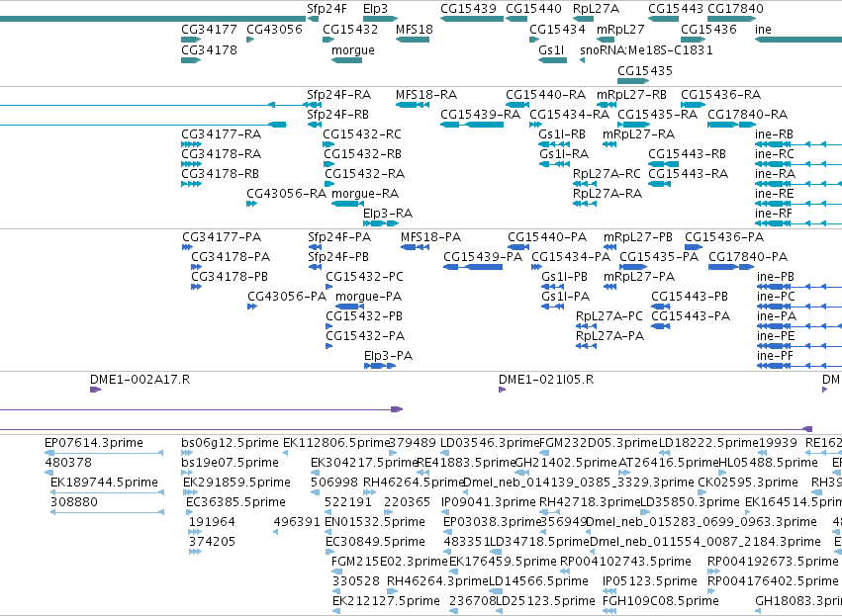
Task: Select the mRpL27 gene label
Action: 620,30
